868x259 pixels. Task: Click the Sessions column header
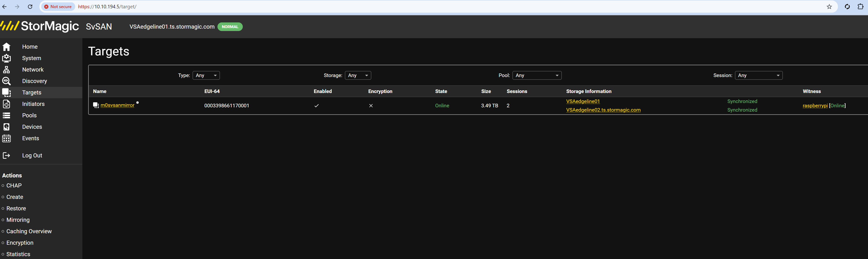click(517, 91)
